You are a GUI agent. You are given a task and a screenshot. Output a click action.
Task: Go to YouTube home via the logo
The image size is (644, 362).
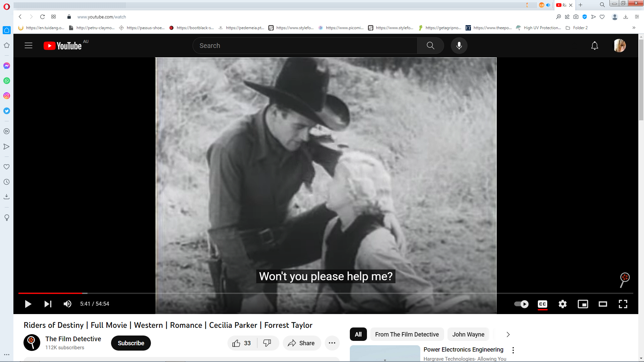(63, 46)
